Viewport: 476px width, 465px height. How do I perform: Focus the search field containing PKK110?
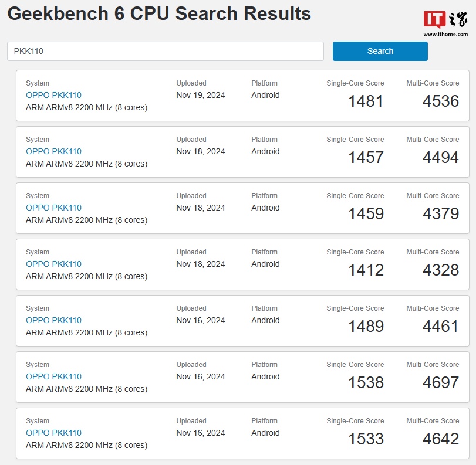(x=165, y=51)
